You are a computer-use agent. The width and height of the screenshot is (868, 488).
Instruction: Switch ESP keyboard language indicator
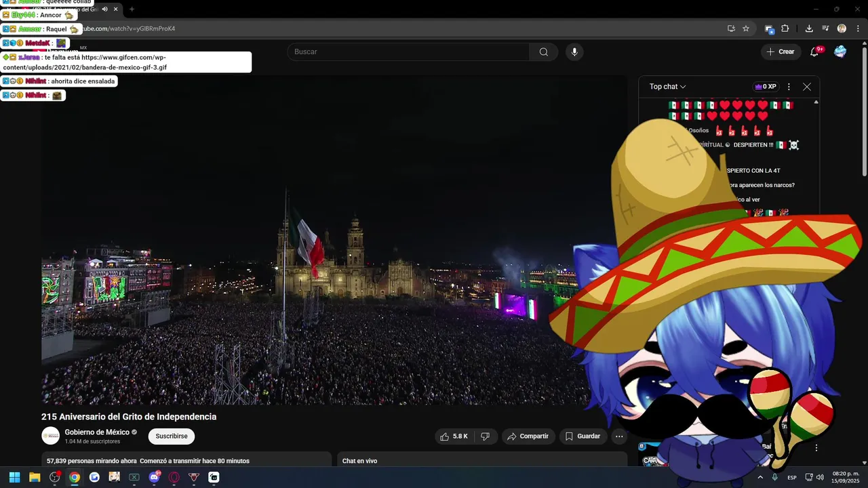point(792,478)
